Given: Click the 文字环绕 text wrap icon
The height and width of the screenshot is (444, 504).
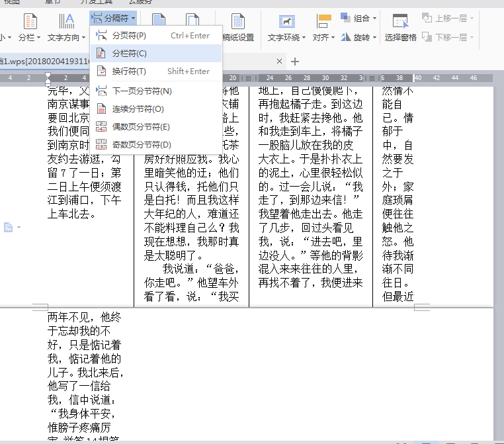Looking at the screenshot, I should (286, 22).
